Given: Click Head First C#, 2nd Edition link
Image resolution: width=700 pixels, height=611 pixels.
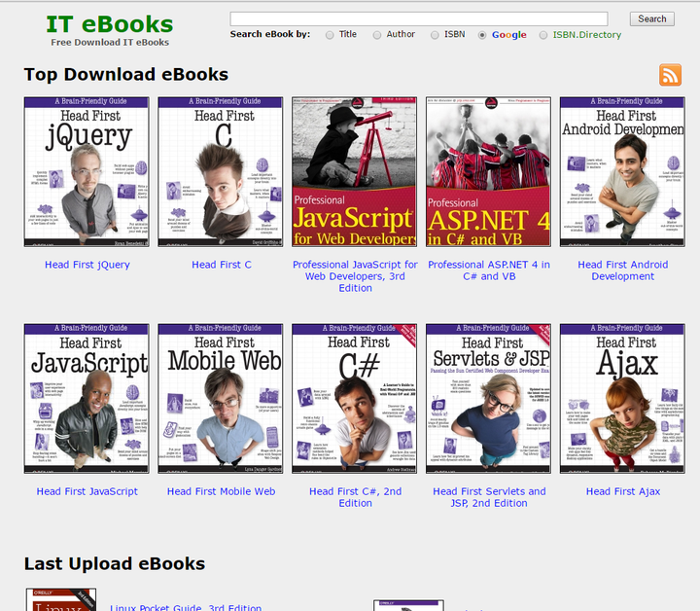Looking at the screenshot, I should click(356, 497).
